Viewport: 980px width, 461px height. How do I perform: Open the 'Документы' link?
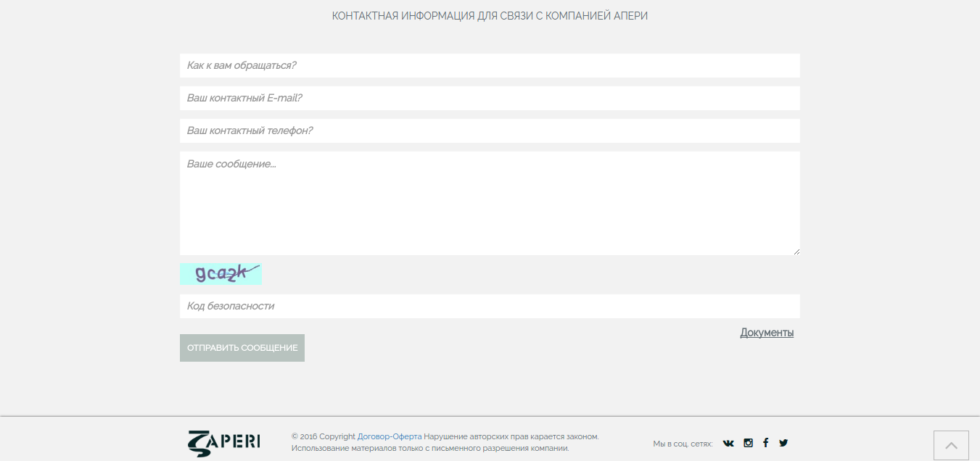pyautogui.click(x=767, y=333)
